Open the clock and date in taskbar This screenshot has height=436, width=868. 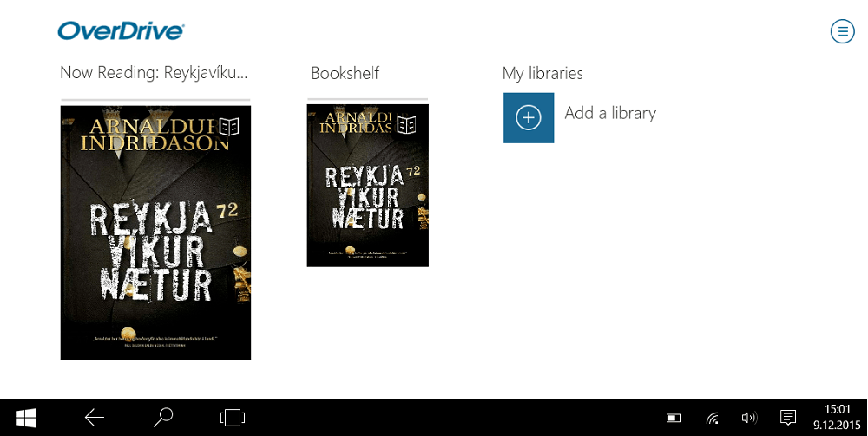(837, 418)
